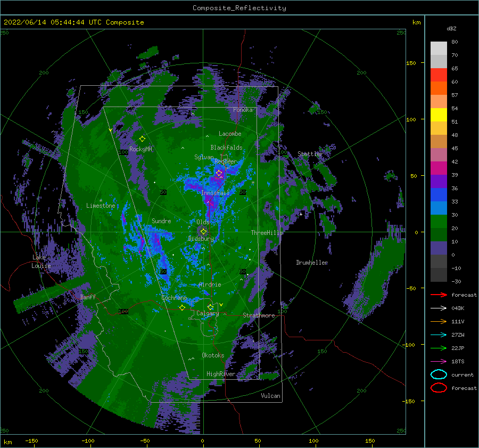
Task: Click the Ponoka city label
Action: pos(243,110)
